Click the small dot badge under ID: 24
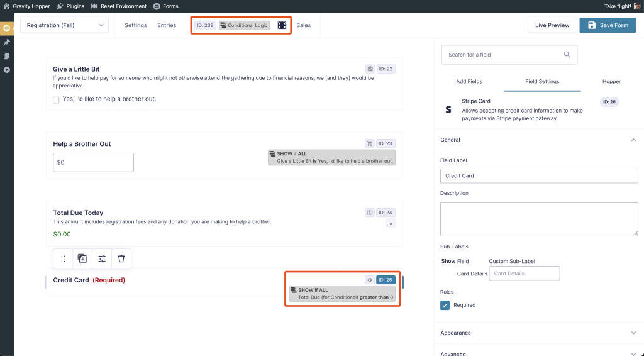 point(391,224)
